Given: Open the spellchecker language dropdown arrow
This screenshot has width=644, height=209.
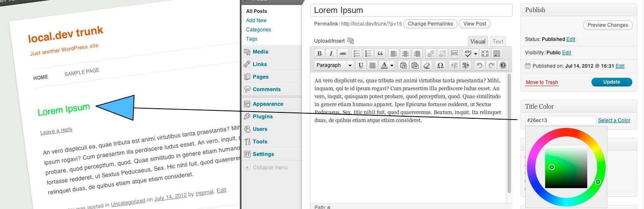Looking at the screenshot, I should coord(475,54).
